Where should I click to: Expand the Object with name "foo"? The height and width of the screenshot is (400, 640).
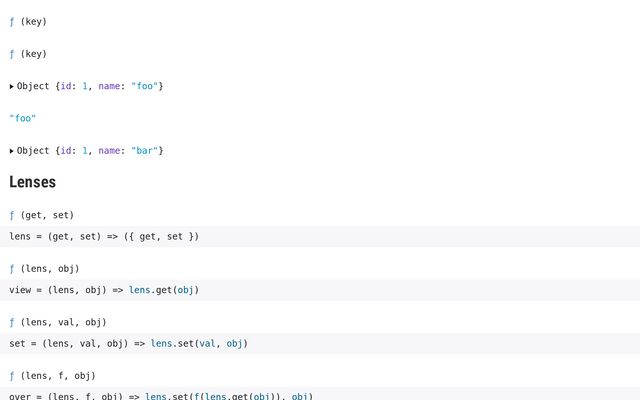click(x=12, y=86)
